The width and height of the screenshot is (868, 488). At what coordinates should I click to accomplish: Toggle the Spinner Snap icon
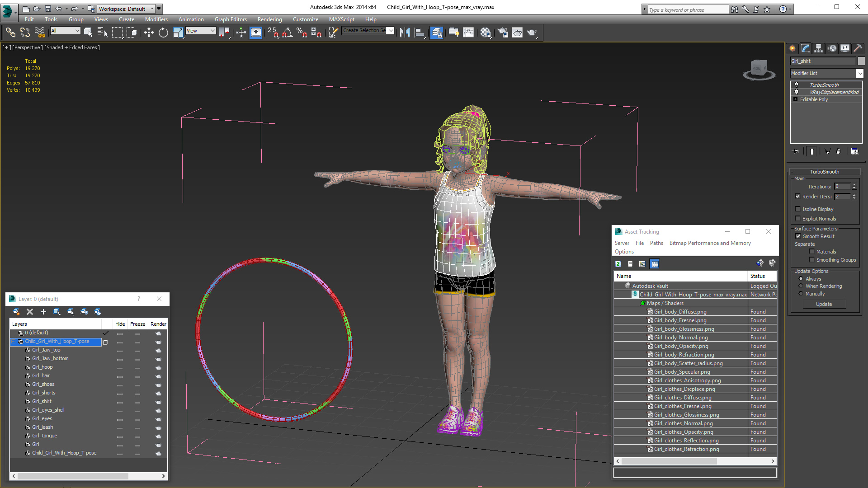tap(316, 32)
